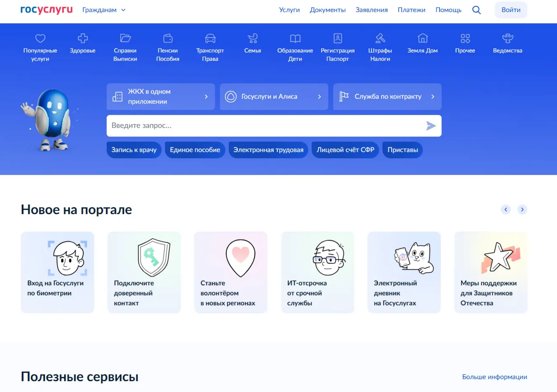The width and height of the screenshot is (557, 392).
Task: Click the Транспорт Права car icon
Action: point(210,38)
